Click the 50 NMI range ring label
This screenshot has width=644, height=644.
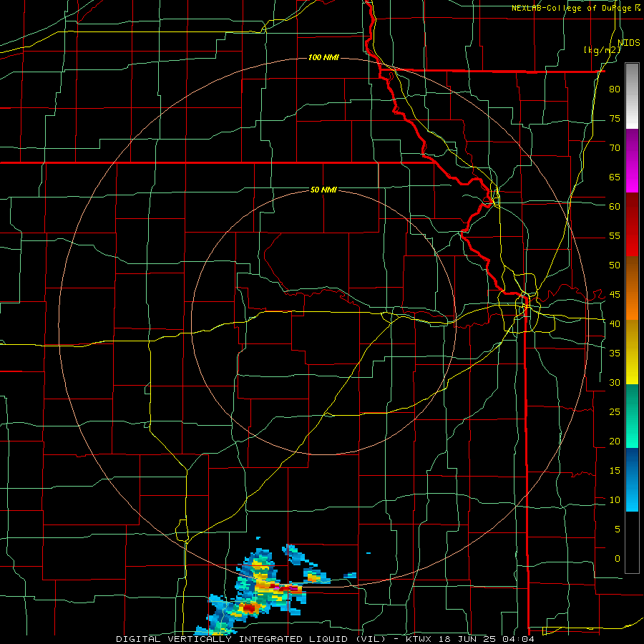(x=323, y=190)
